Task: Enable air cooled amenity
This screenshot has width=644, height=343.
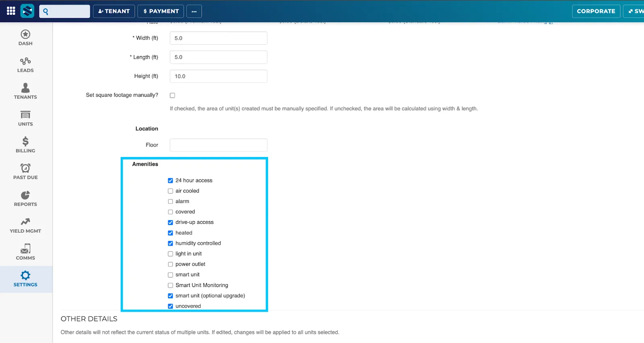Action: click(171, 191)
